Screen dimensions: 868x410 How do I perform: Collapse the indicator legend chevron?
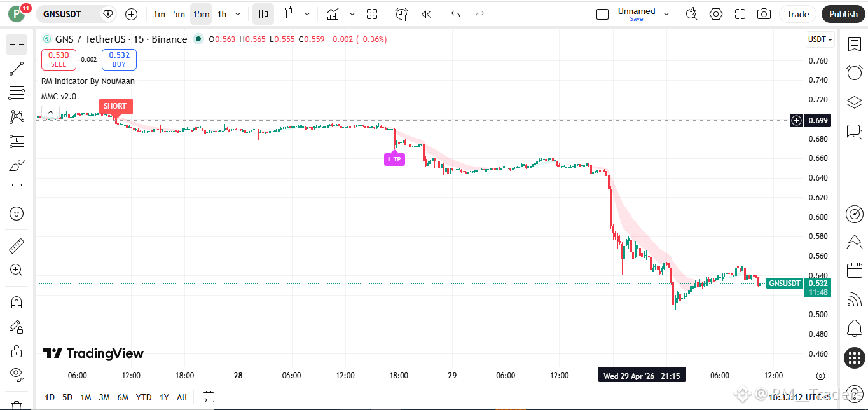(50, 113)
